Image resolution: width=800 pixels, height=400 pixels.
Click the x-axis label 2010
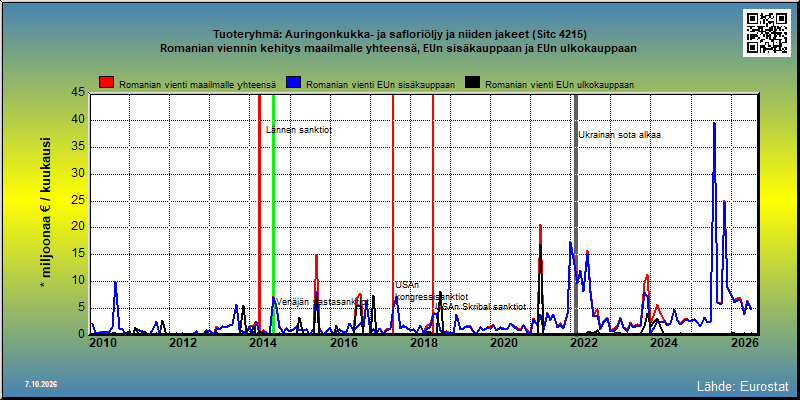tap(104, 343)
